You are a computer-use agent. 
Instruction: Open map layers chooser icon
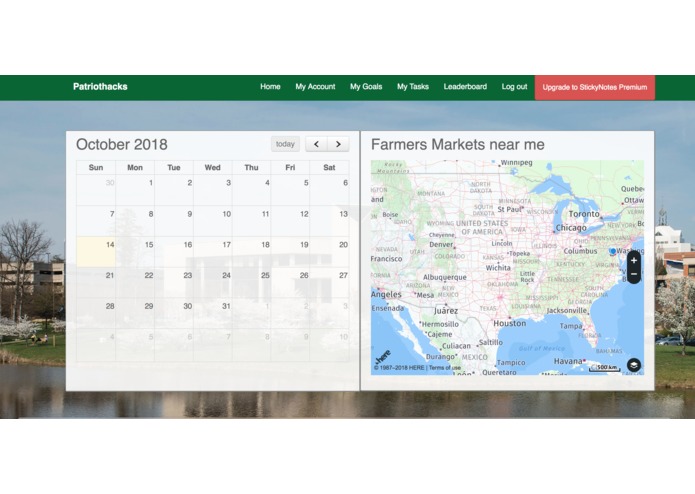tap(634, 365)
